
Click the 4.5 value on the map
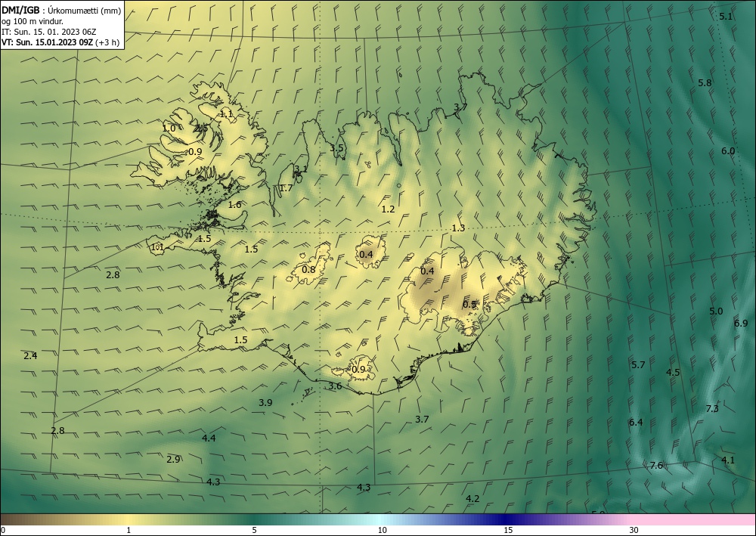coord(673,372)
